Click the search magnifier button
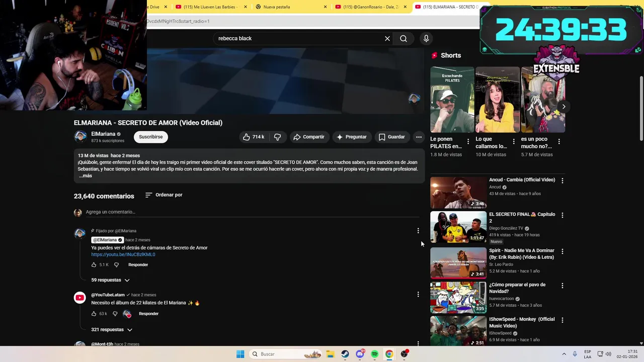The height and width of the screenshot is (362, 644). tap(404, 38)
